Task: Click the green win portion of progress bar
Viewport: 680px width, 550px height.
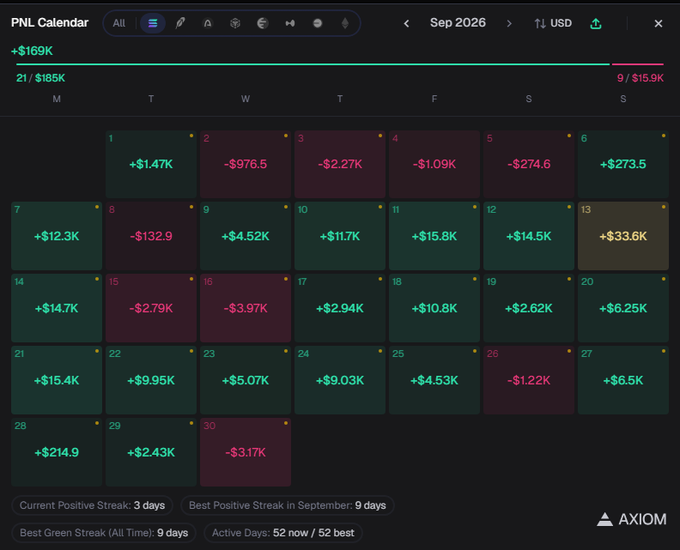Action: (313, 64)
